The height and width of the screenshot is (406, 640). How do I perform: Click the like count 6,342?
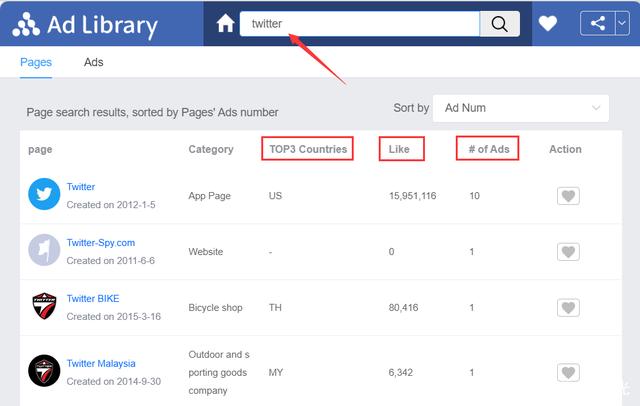[x=400, y=373]
